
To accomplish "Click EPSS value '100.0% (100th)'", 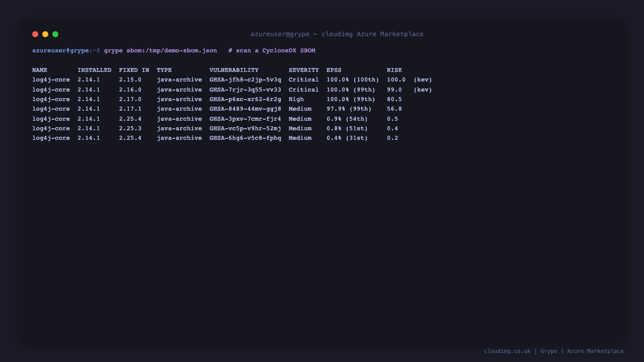I will tap(353, 80).
